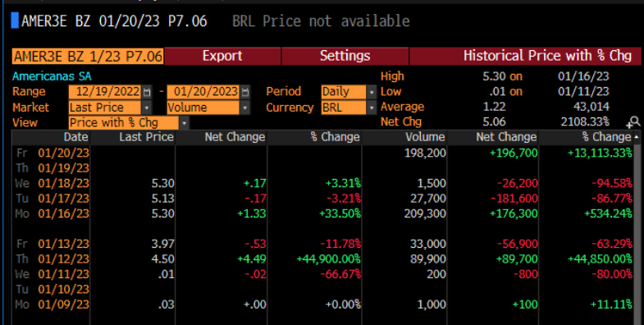Click the Historical Price with % Chg title bar
This screenshot has width=644, height=325.
(525, 56)
